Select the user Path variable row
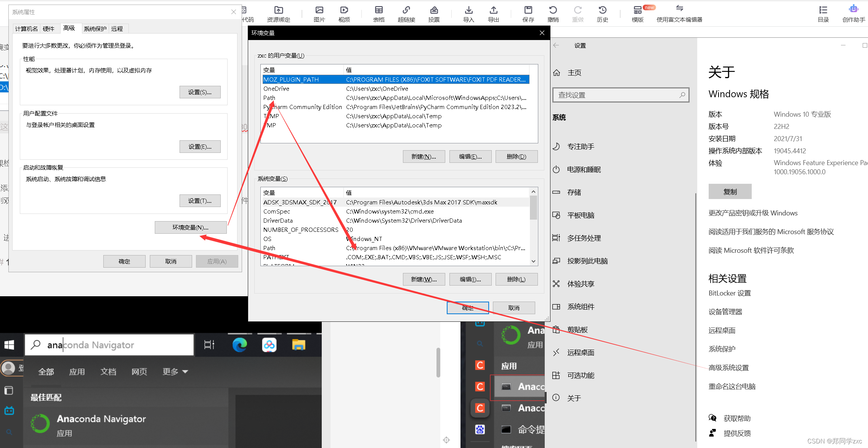This screenshot has width=868, height=448. tap(395, 98)
